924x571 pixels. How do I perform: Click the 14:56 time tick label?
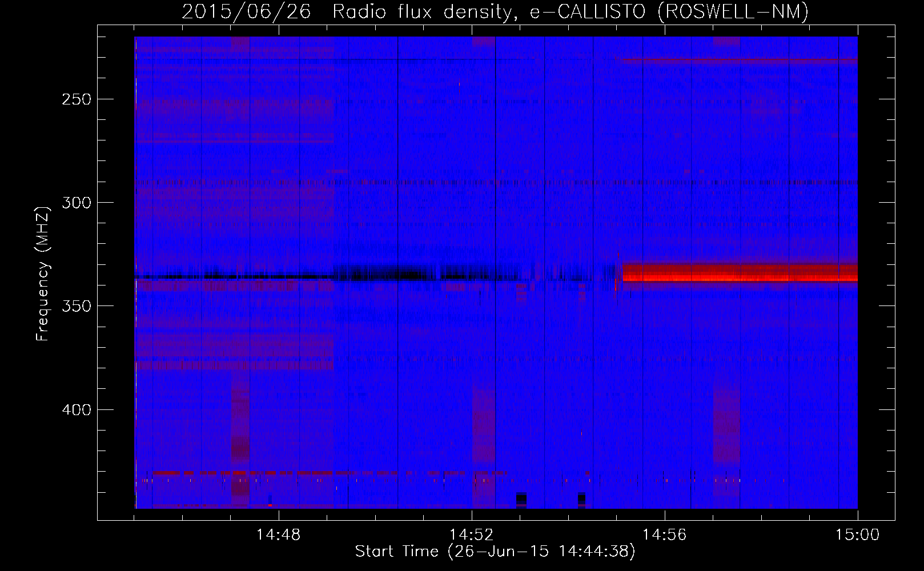pos(665,535)
